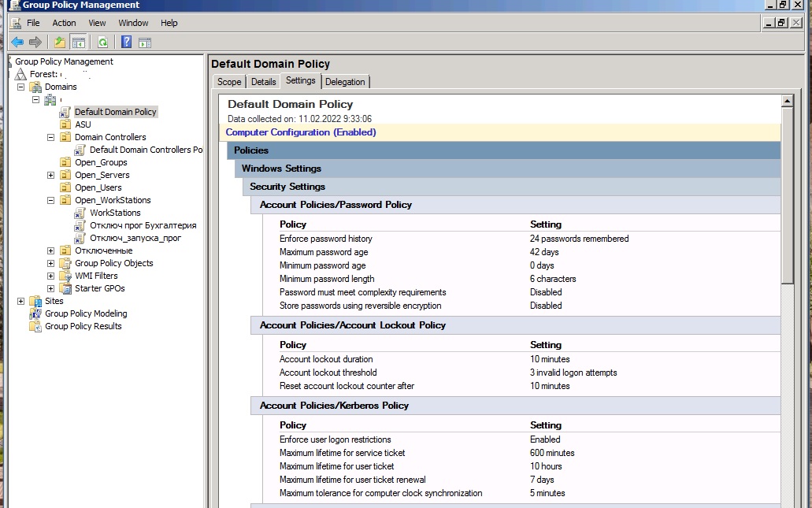The width and height of the screenshot is (812, 508).
Task: Click the Group Policy Results icon
Action: (x=35, y=326)
